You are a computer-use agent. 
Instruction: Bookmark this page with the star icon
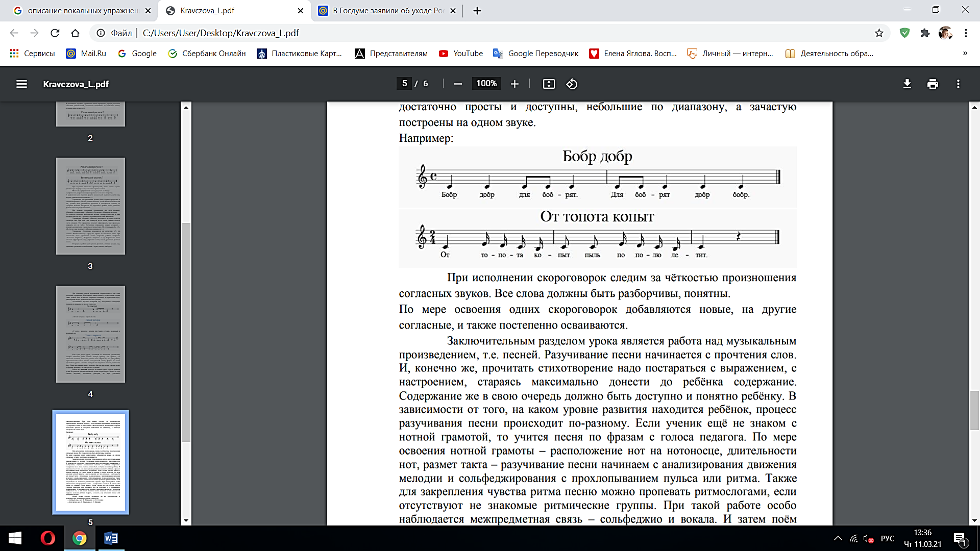click(x=879, y=33)
